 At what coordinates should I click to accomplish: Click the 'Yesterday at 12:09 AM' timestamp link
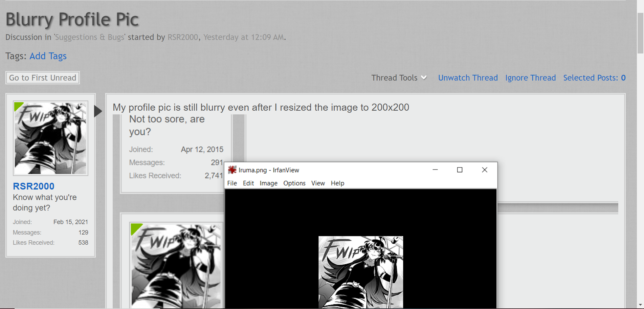pyautogui.click(x=244, y=37)
